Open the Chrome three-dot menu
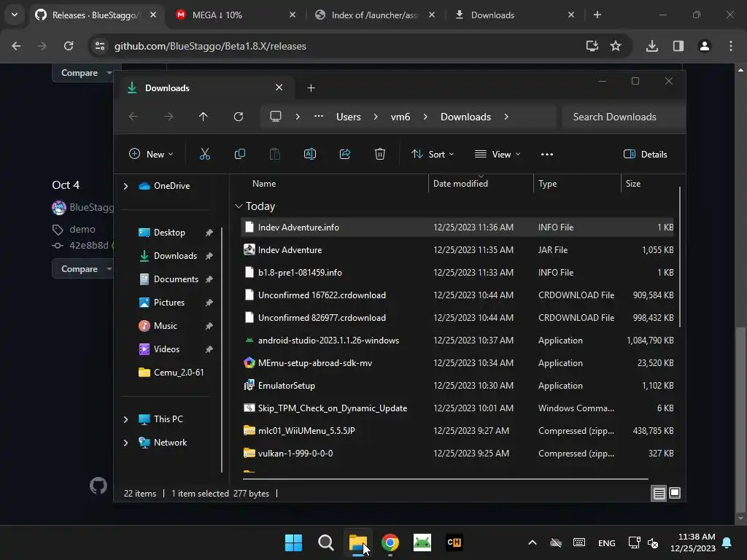 (731, 46)
